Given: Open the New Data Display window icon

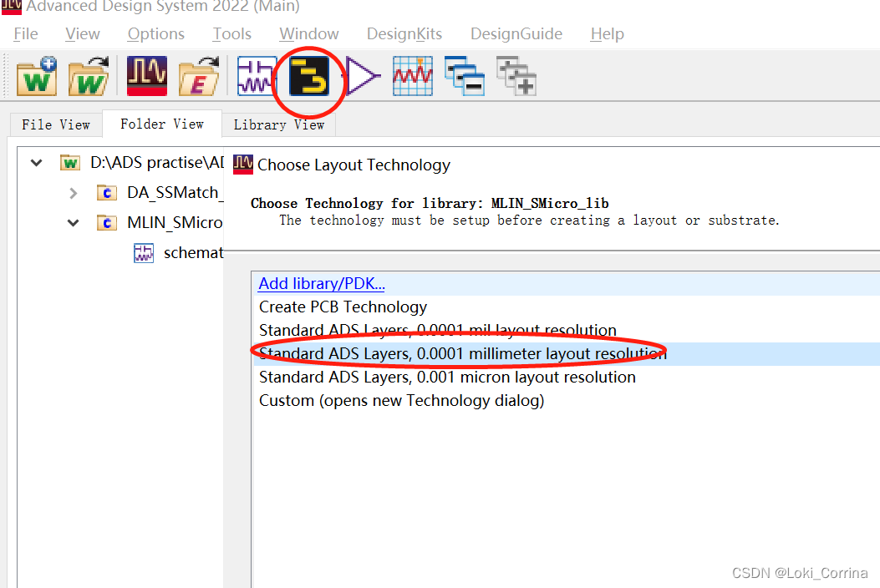Looking at the screenshot, I should coord(413,76).
